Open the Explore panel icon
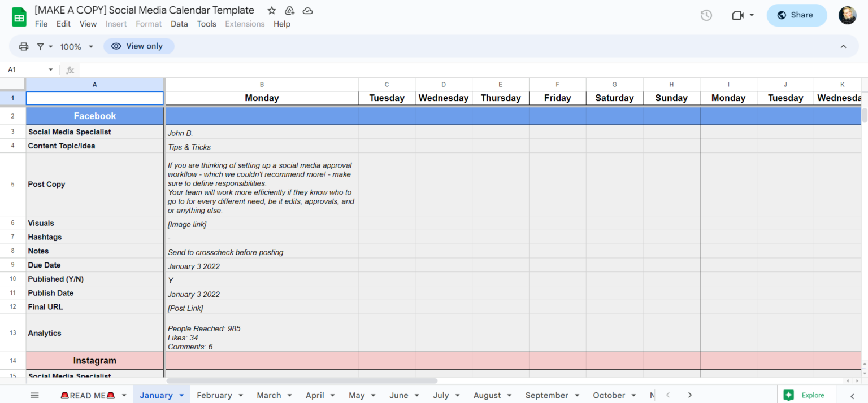This screenshot has width=868, height=403. click(x=788, y=395)
